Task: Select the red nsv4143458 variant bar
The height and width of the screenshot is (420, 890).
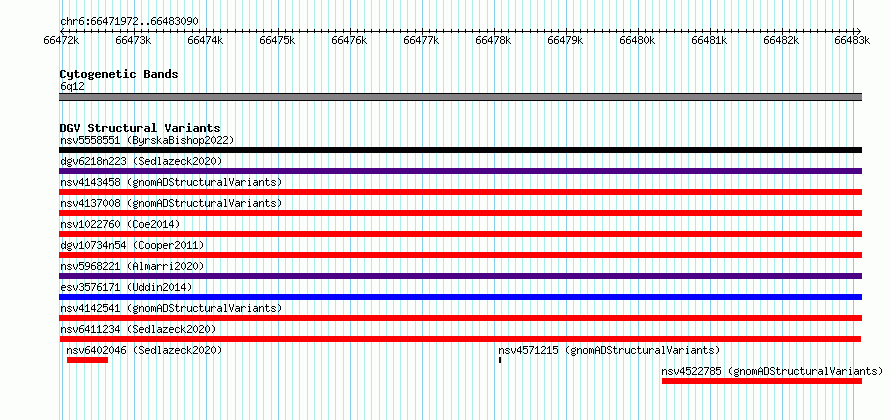Action: coord(460,192)
